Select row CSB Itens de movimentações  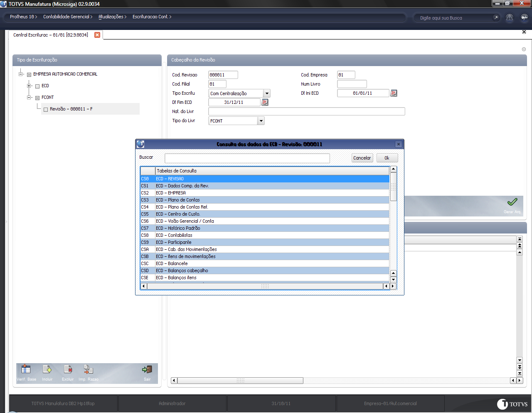265,256
